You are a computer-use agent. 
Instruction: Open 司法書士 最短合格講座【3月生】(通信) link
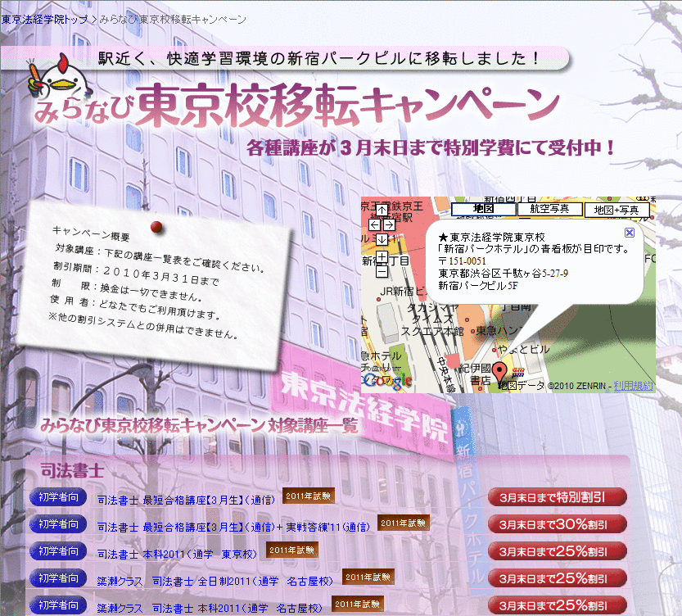click(x=186, y=500)
